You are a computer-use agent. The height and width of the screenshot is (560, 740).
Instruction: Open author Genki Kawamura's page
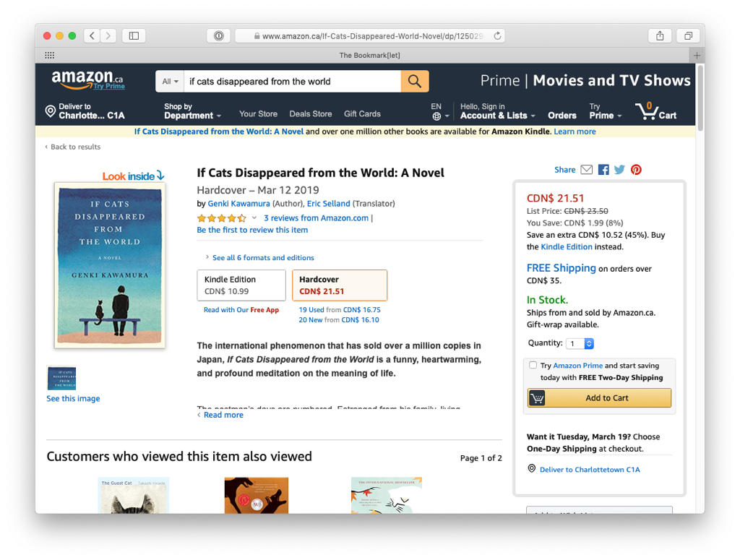238,203
